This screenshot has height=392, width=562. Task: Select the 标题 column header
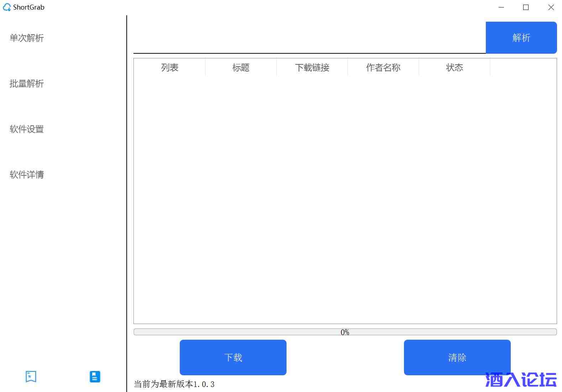coord(241,68)
